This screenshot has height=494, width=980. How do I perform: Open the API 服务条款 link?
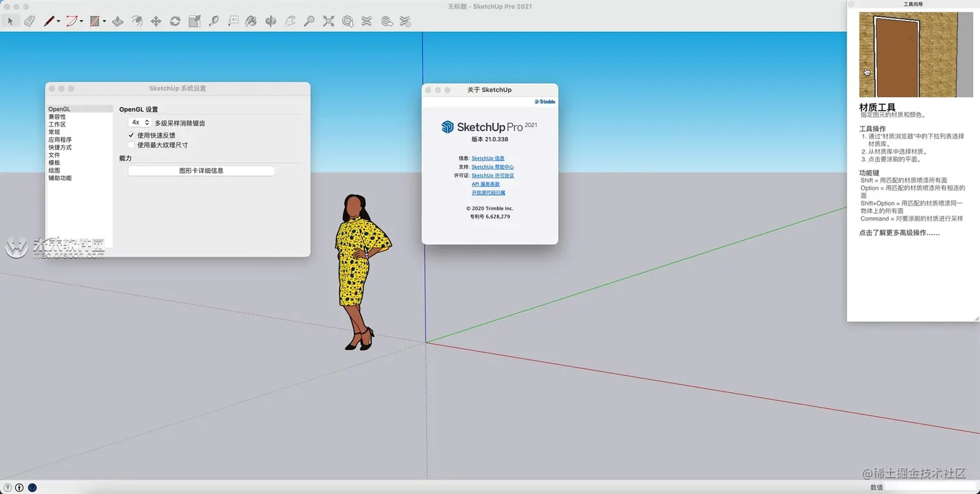tap(485, 184)
